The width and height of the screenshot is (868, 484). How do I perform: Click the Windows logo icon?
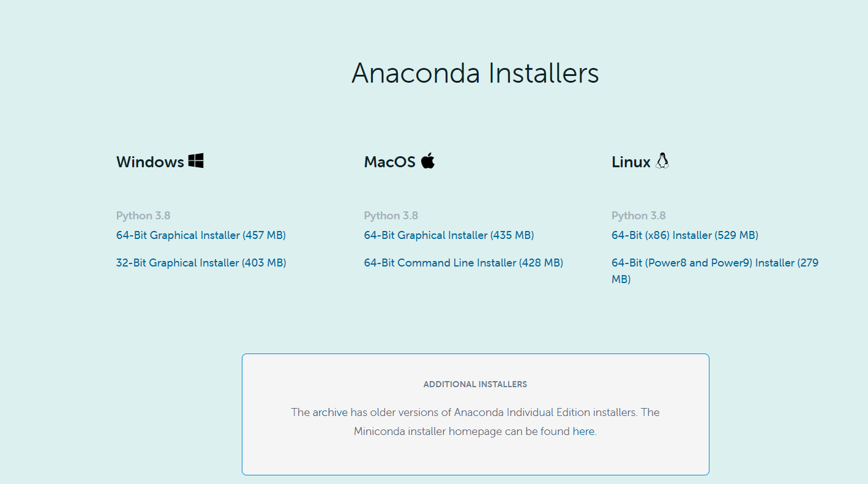pos(196,161)
